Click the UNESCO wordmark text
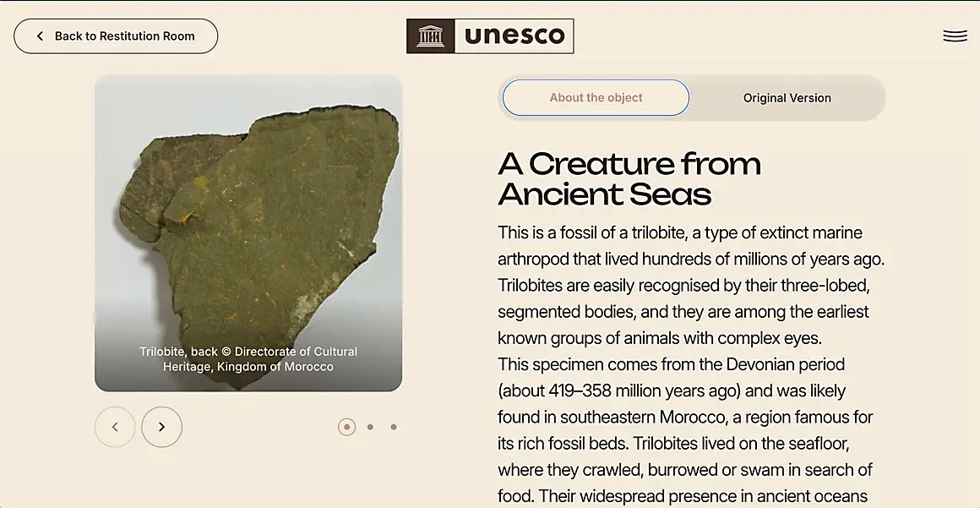Image resolution: width=980 pixels, height=508 pixels. point(514,36)
